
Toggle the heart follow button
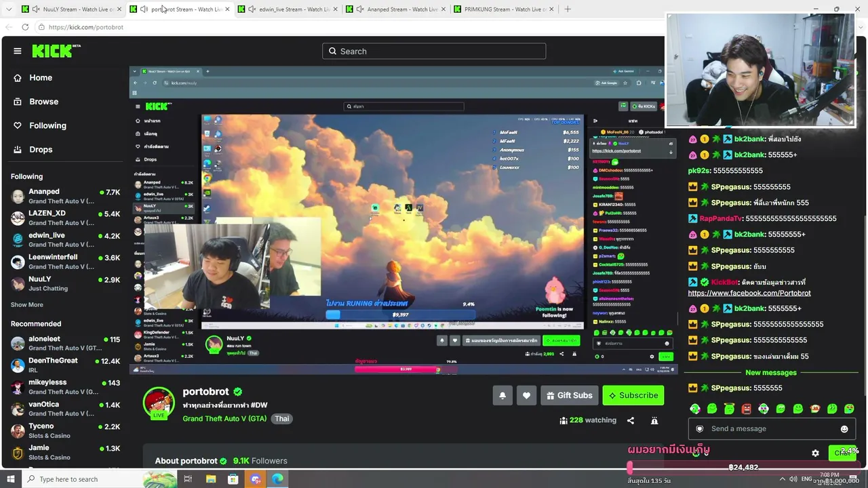point(526,396)
